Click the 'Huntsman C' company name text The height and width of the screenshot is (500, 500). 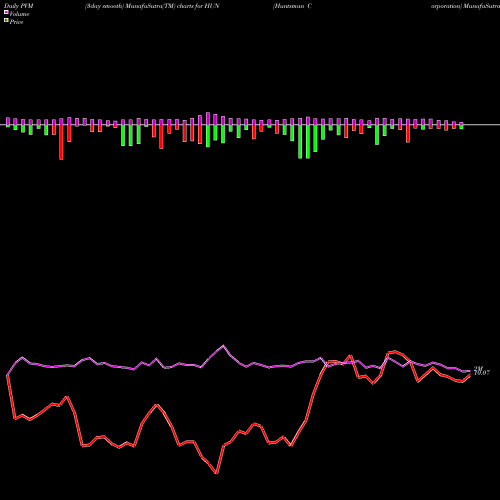click(292, 6)
